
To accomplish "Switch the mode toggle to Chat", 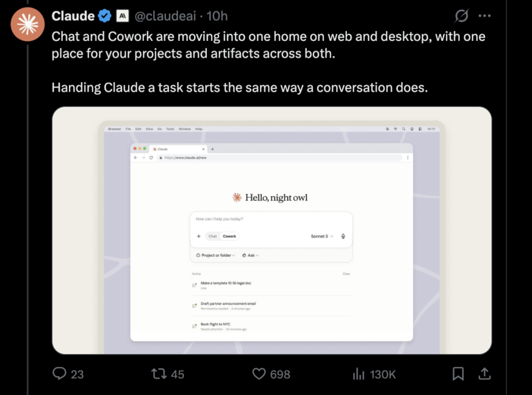I will point(213,237).
